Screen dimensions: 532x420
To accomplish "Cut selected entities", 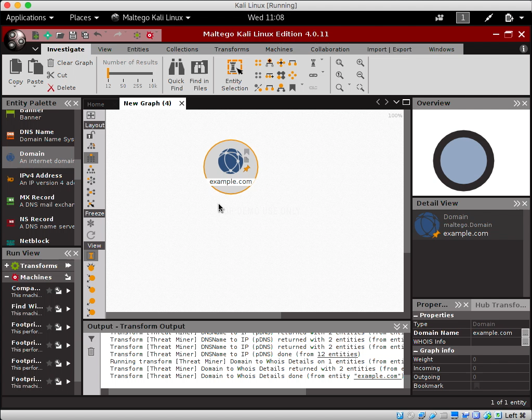I will click(x=57, y=75).
